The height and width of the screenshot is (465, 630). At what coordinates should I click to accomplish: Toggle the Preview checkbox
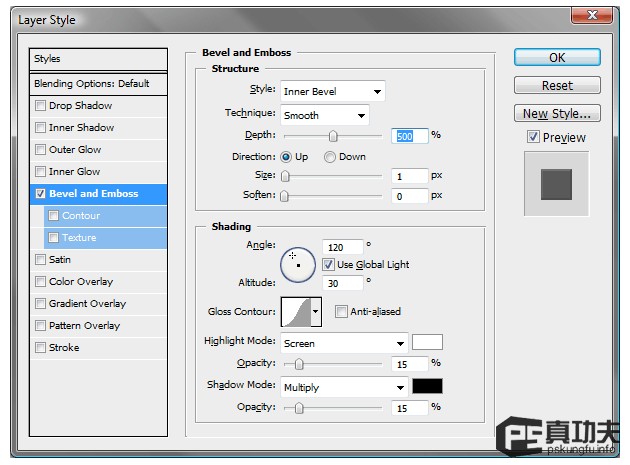(x=533, y=137)
